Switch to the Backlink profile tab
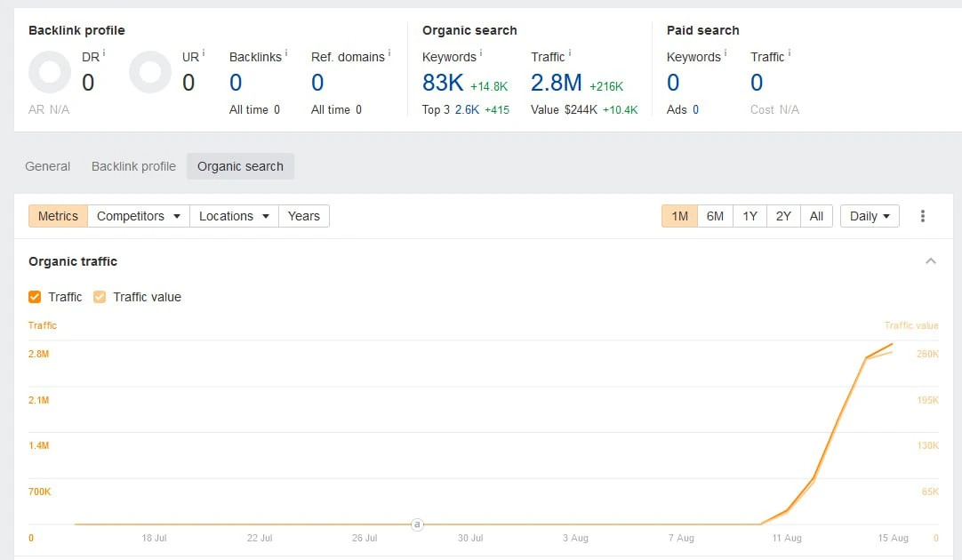Viewport: 962px width, 560px height. pos(133,166)
